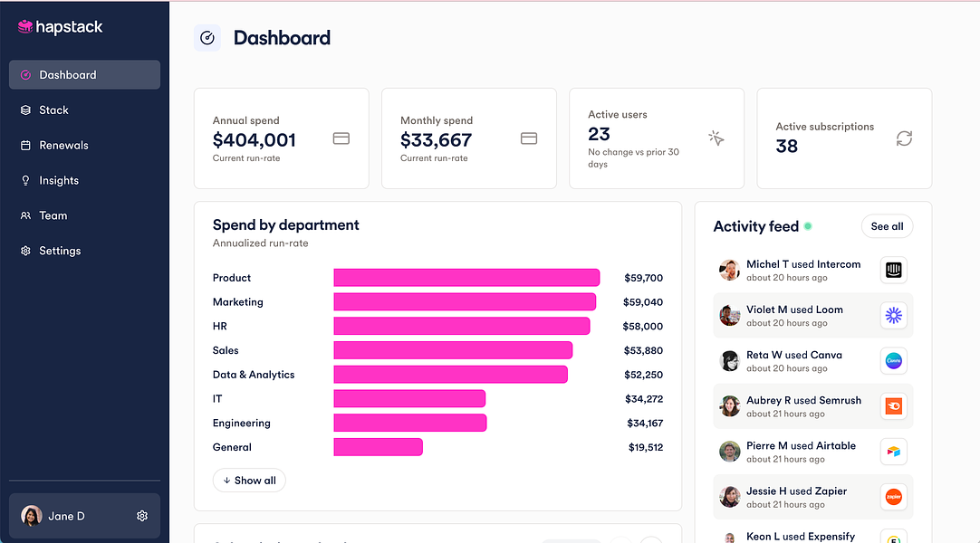Screen dimensions: 980x543
Task: Open settings gear next to Jane D
Action: coord(142,516)
